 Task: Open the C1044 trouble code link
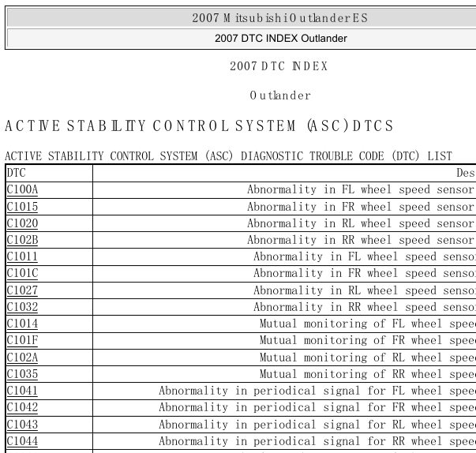pyautogui.click(x=22, y=441)
